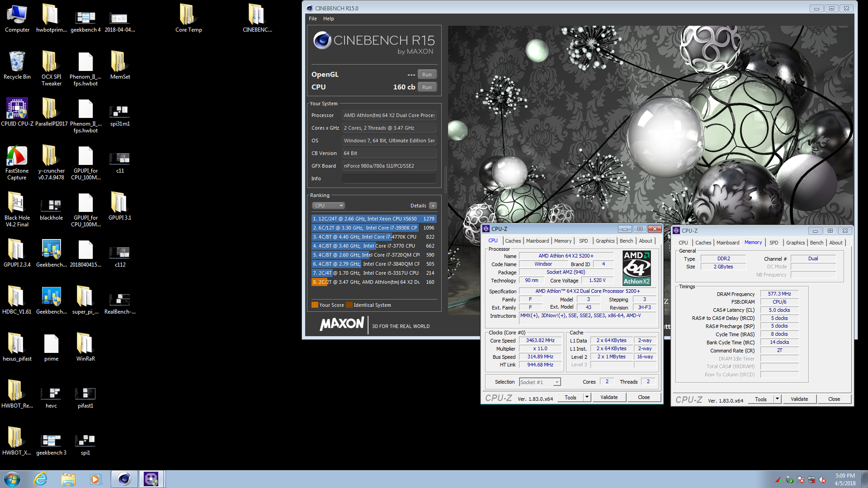Select the AMD Athlon 64 X2 ranking row

pyautogui.click(x=374, y=282)
